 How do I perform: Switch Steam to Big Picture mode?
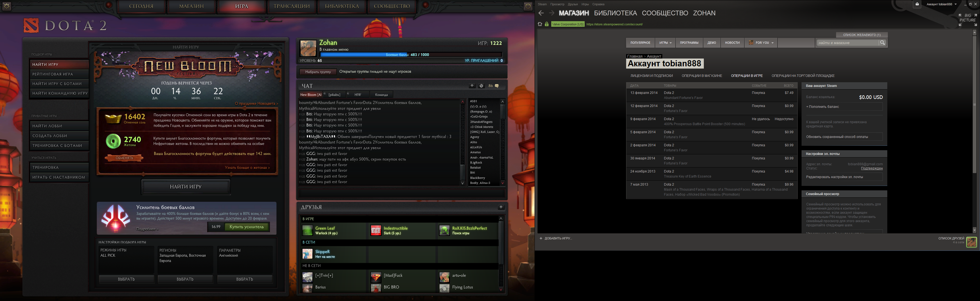pyautogui.click(x=967, y=20)
